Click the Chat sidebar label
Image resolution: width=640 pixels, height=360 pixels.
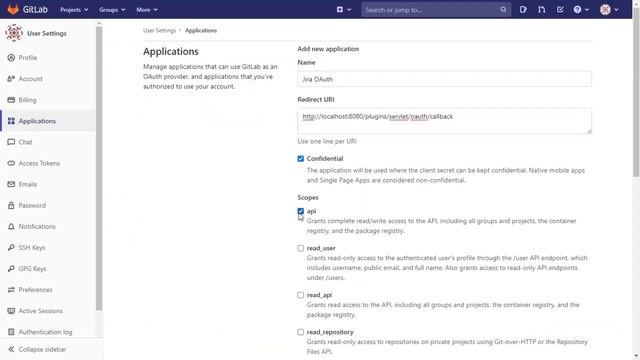[25, 142]
